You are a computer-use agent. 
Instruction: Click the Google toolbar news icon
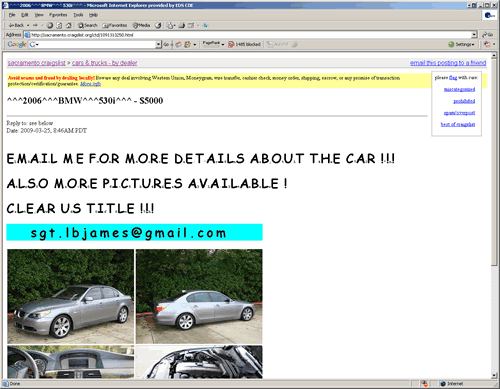[179, 44]
